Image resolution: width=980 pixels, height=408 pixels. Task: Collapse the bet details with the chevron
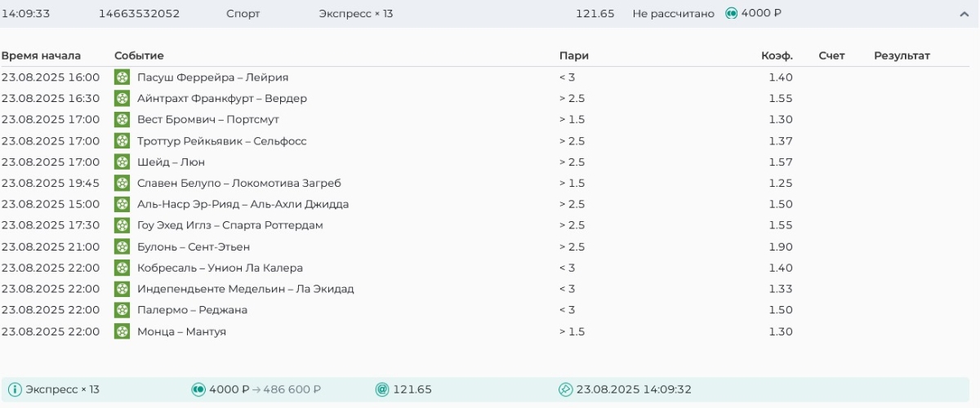(x=964, y=14)
